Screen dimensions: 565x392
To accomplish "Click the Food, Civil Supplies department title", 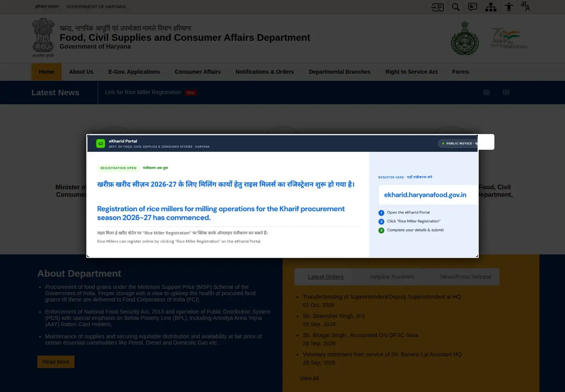I will pos(185,38).
